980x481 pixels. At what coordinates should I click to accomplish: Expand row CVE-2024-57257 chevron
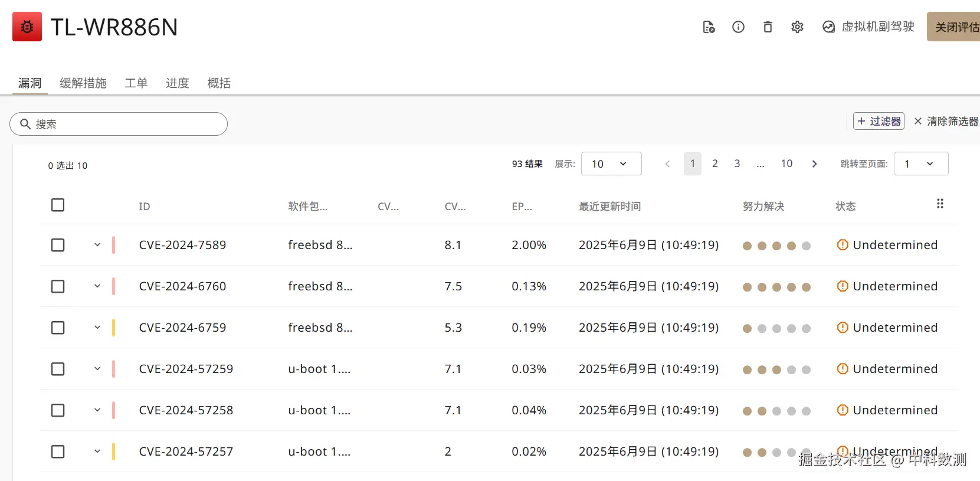(97, 451)
